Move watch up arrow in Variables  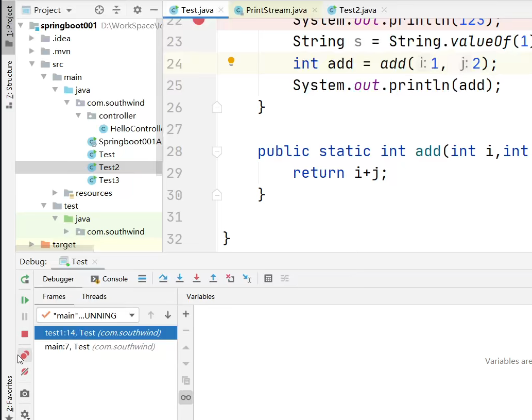click(186, 347)
